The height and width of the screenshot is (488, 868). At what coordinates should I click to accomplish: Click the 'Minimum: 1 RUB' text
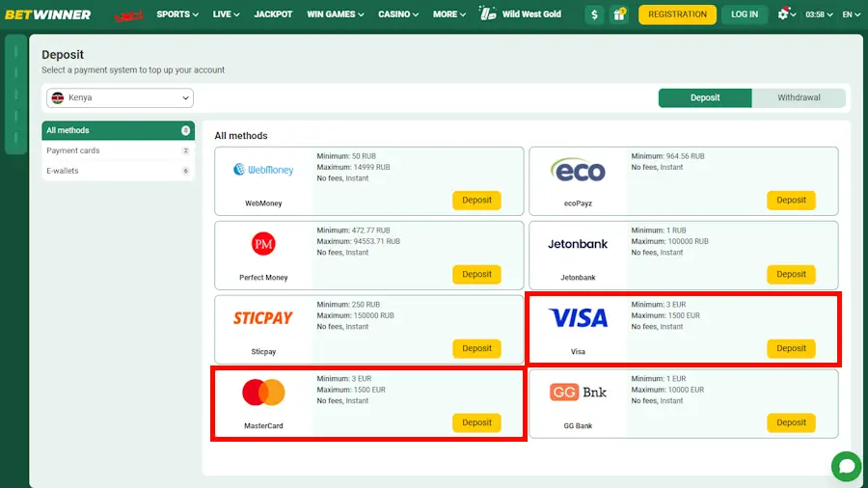point(659,230)
